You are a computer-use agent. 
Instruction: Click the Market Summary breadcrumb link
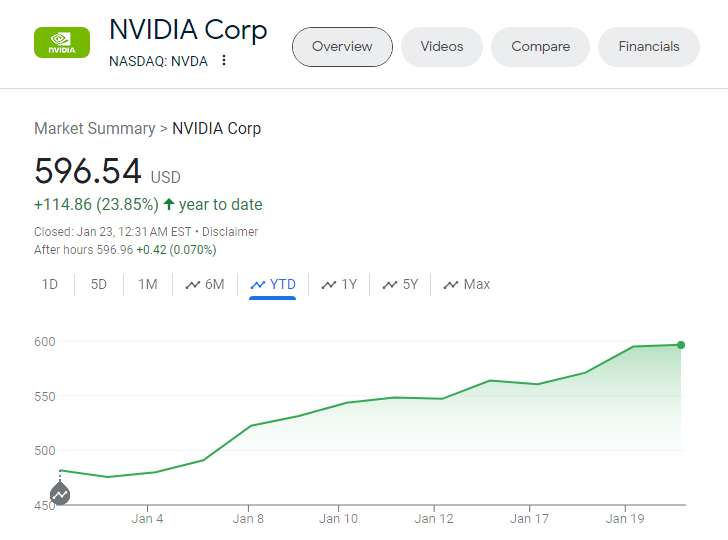(x=94, y=129)
